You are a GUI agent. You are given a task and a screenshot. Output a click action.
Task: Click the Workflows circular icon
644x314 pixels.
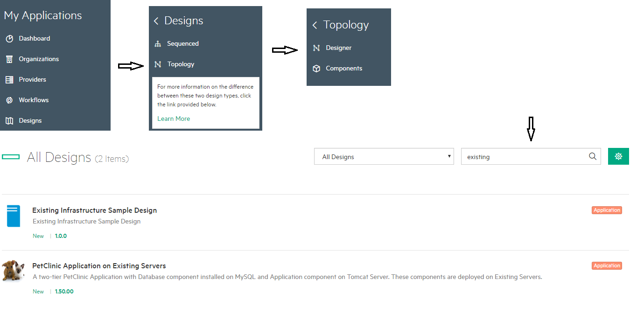pyautogui.click(x=9, y=100)
